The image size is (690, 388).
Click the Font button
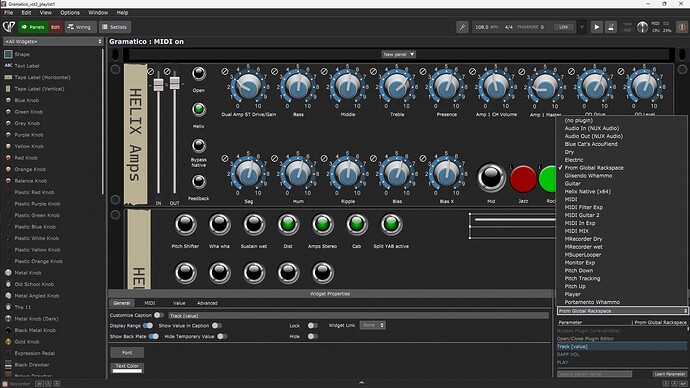pos(127,352)
